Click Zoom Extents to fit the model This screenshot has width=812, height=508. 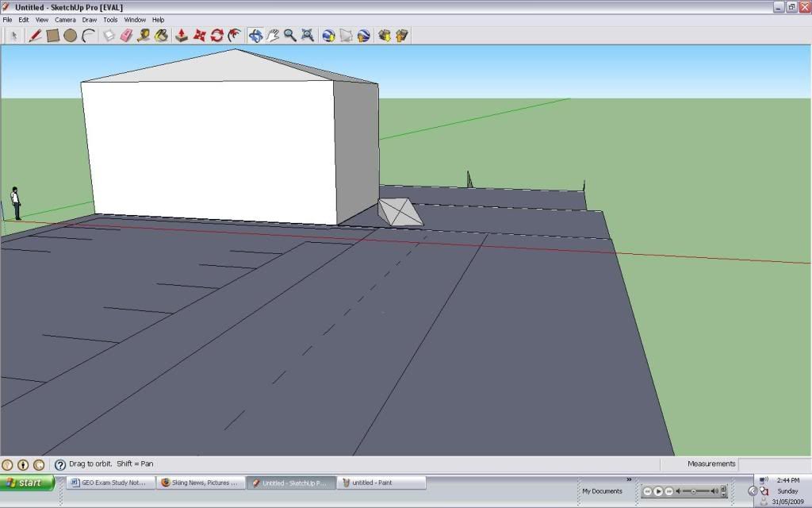coord(308,35)
